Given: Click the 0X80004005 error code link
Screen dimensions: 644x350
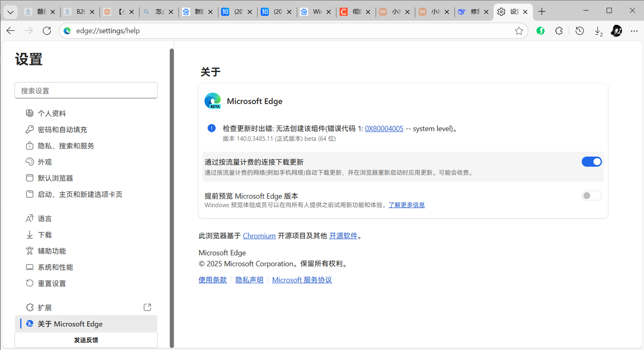Looking at the screenshot, I should pos(384,128).
